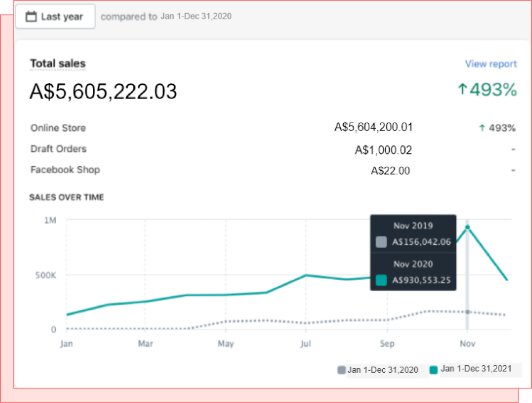Open the View report link
Screen dimensions: 532x403
click(491, 64)
